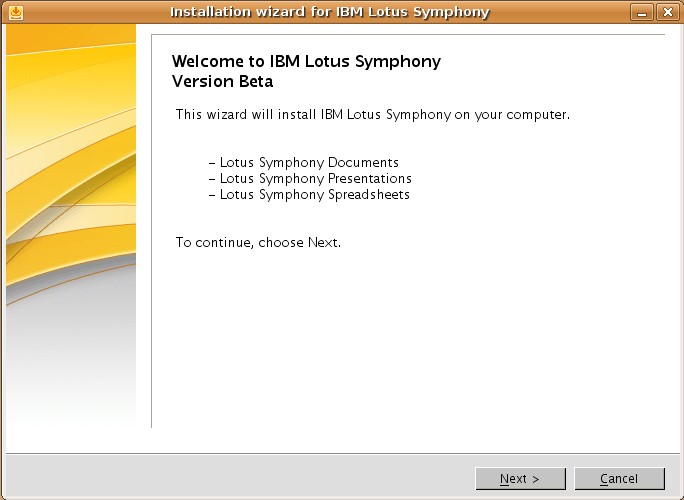Click the 'Welcome to IBM Lotus Symphony' heading
Image resolution: width=684 pixels, height=500 pixels.
coord(306,61)
